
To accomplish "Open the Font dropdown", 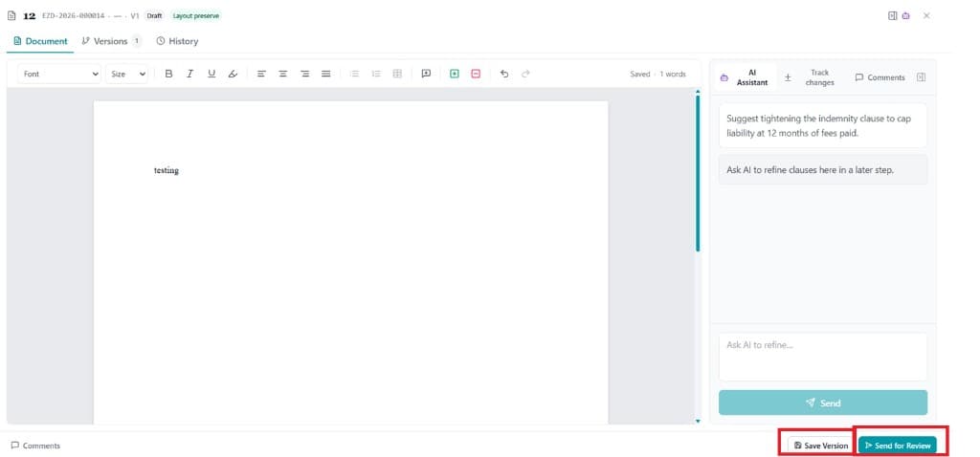I will tap(59, 74).
